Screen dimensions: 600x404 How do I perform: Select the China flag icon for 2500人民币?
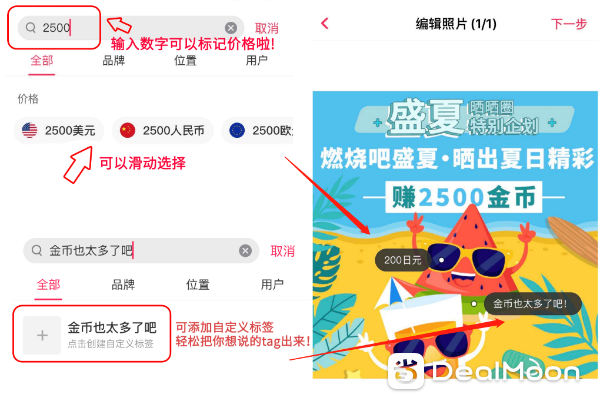[127, 130]
